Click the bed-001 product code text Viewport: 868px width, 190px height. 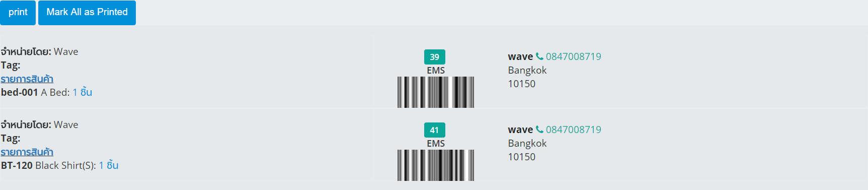click(x=20, y=92)
